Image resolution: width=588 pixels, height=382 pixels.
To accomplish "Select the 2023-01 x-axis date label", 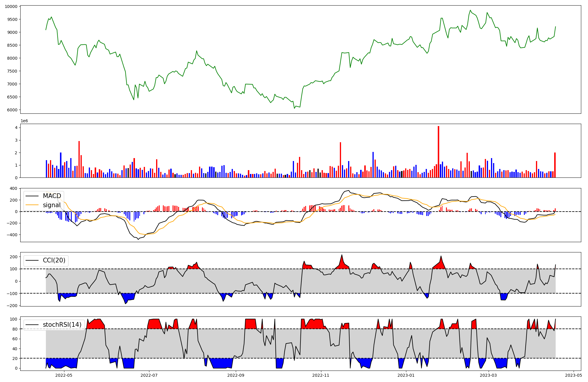I will click(406, 375).
